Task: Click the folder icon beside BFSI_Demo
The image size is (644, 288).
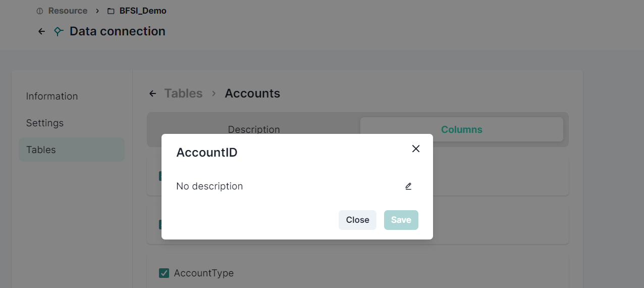Action: click(x=111, y=11)
